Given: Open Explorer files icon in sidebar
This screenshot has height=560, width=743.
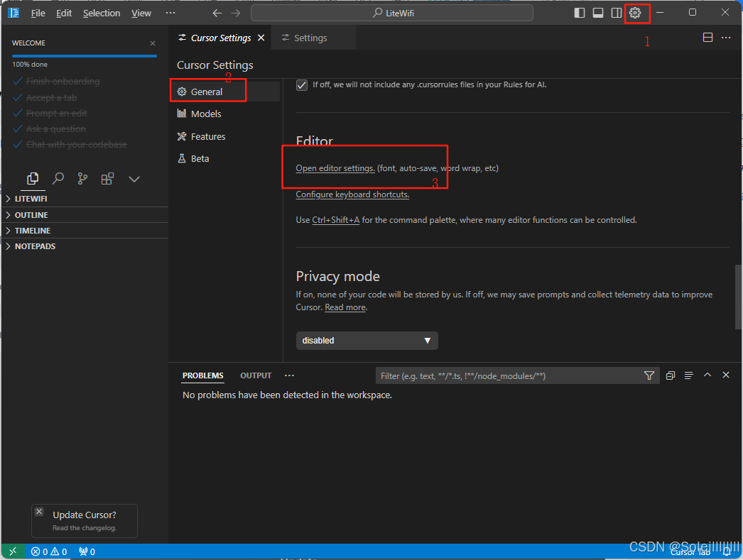Looking at the screenshot, I should coord(33,178).
